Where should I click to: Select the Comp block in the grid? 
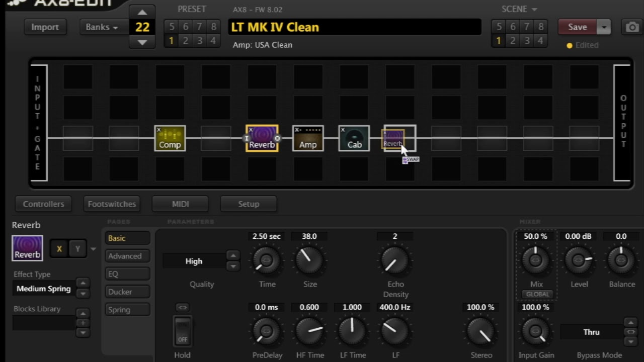pyautogui.click(x=170, y=138)
